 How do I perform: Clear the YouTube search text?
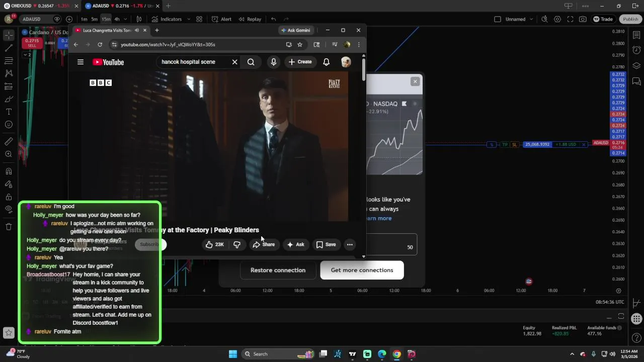click(234, 62)
